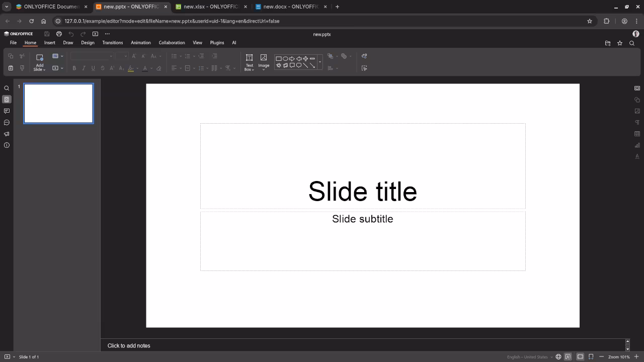Toggle spell checking in the status bar
Viewport: 644px width, 362px height.
[568, 356]
